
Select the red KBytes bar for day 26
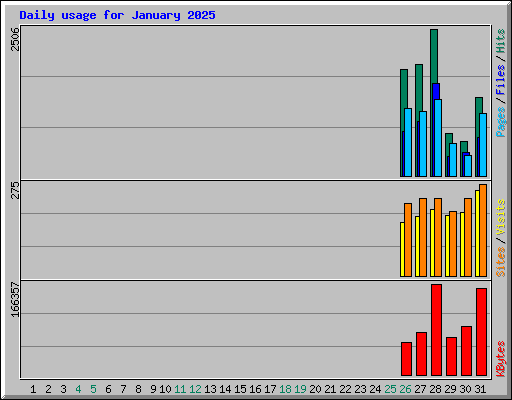pos(406,359)
